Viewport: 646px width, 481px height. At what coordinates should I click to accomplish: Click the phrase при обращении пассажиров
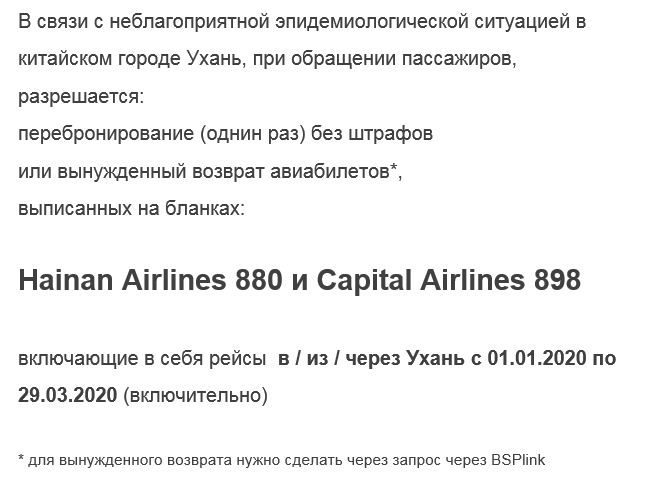(x=382, y=59)
